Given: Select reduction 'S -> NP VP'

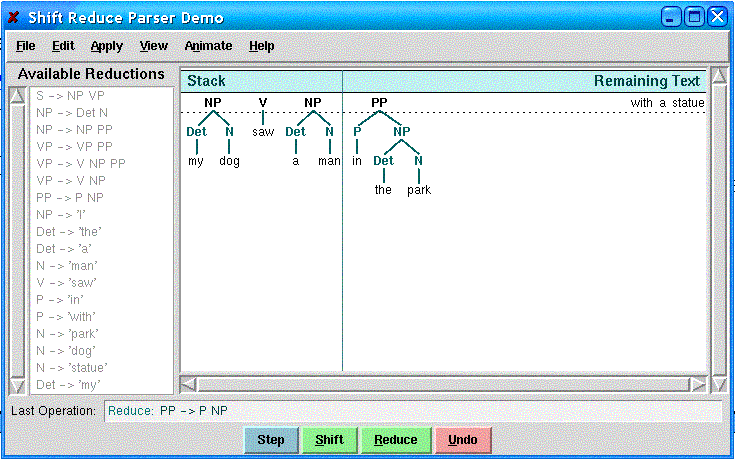Looking at the screenshot, I should click(70, 96).
